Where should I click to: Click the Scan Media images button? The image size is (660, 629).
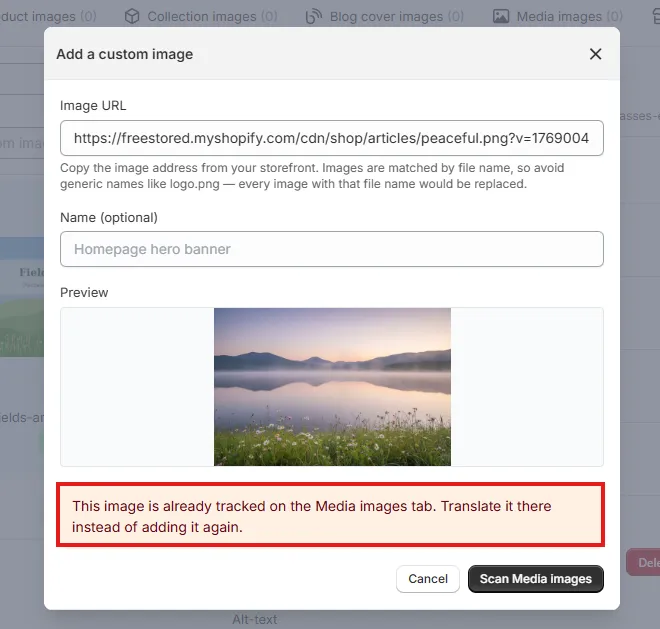(535, 579)
